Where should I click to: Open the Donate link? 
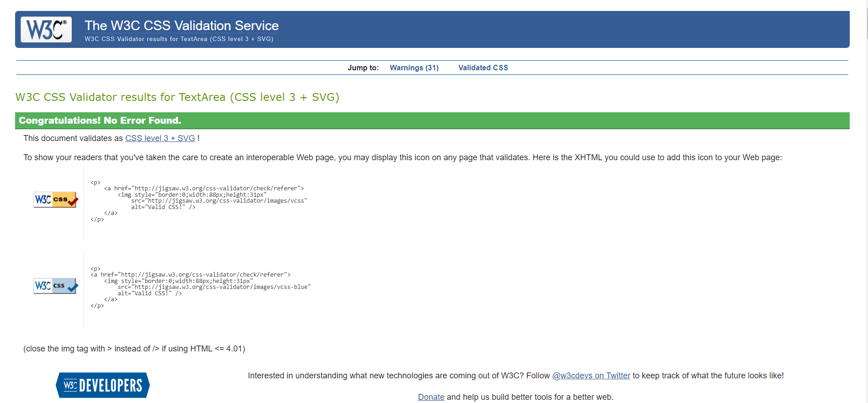[431, 397]
